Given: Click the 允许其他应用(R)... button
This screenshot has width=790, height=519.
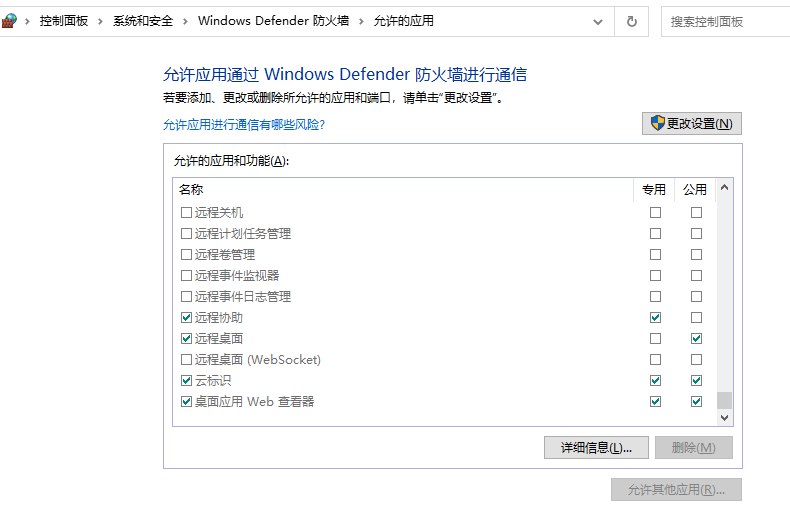Looking at the screenshot, I should point(676,489).
